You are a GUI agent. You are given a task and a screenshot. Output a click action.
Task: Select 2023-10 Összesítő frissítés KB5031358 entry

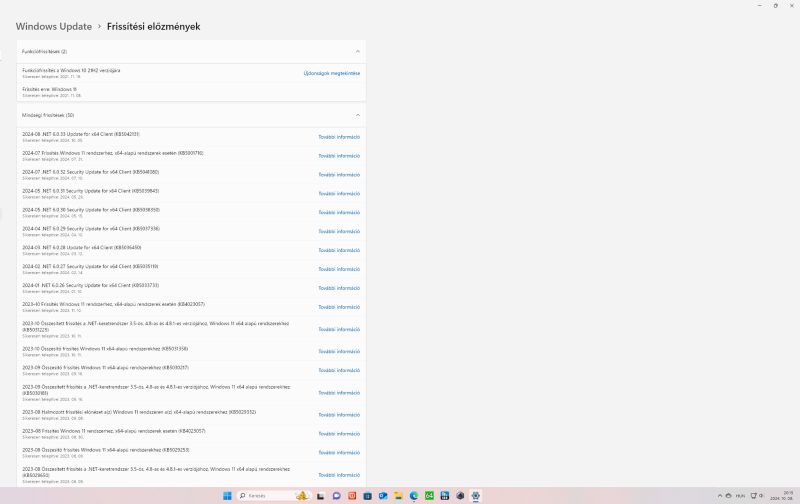point(191,351)
